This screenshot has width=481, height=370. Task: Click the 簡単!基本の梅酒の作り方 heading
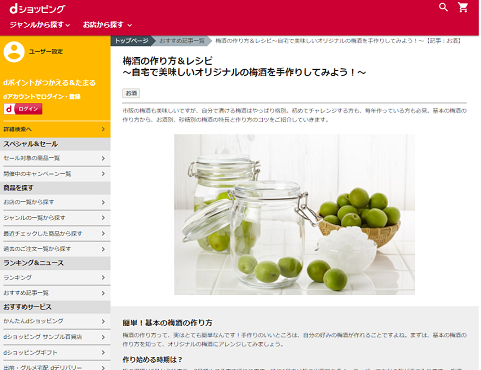(x=167, y=323)
